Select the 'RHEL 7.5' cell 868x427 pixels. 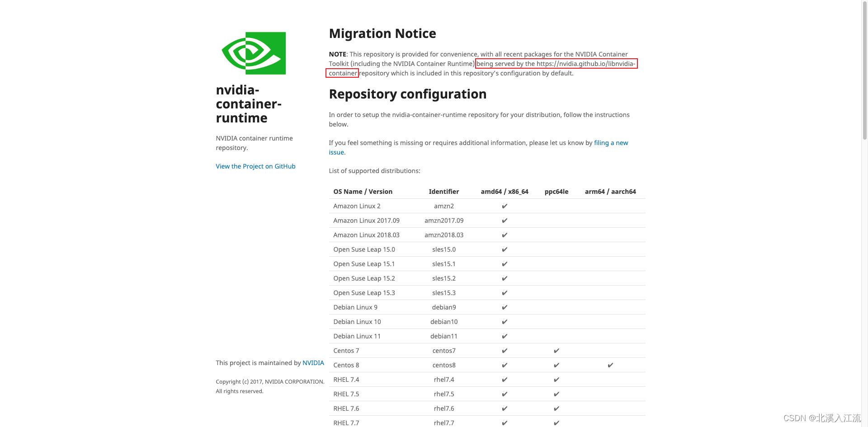coord(346,394)
